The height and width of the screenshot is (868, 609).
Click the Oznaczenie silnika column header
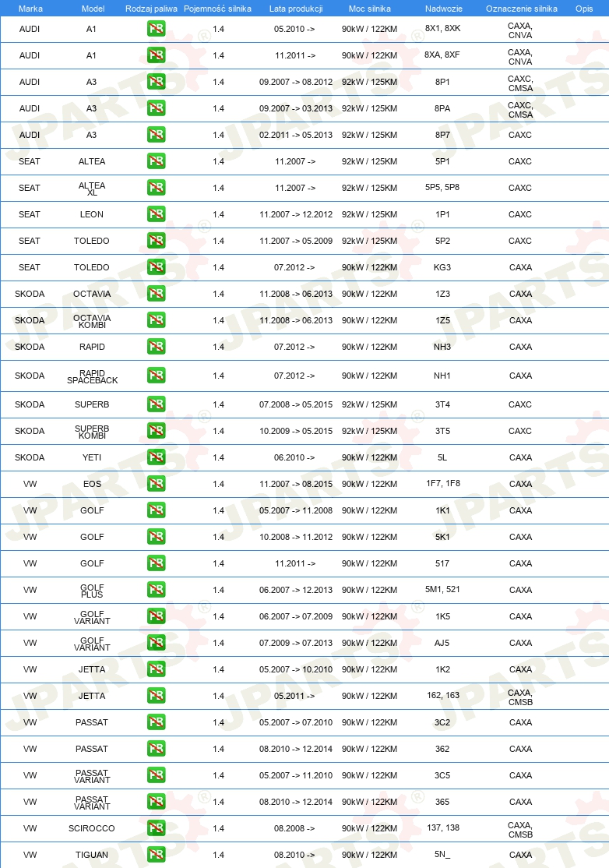[x=522, y=9]
